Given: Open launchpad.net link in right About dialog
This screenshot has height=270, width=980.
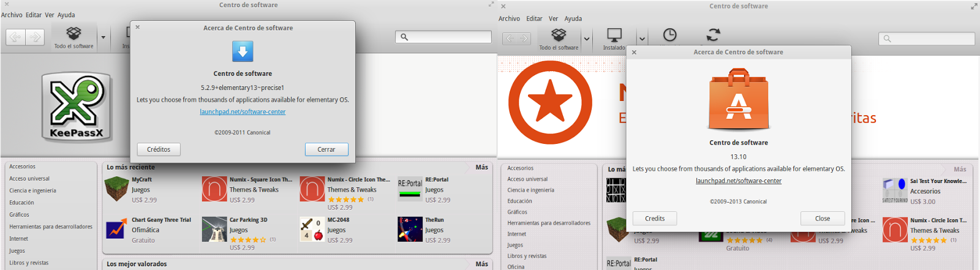Looking at the screenshot, I should (739, 181).
